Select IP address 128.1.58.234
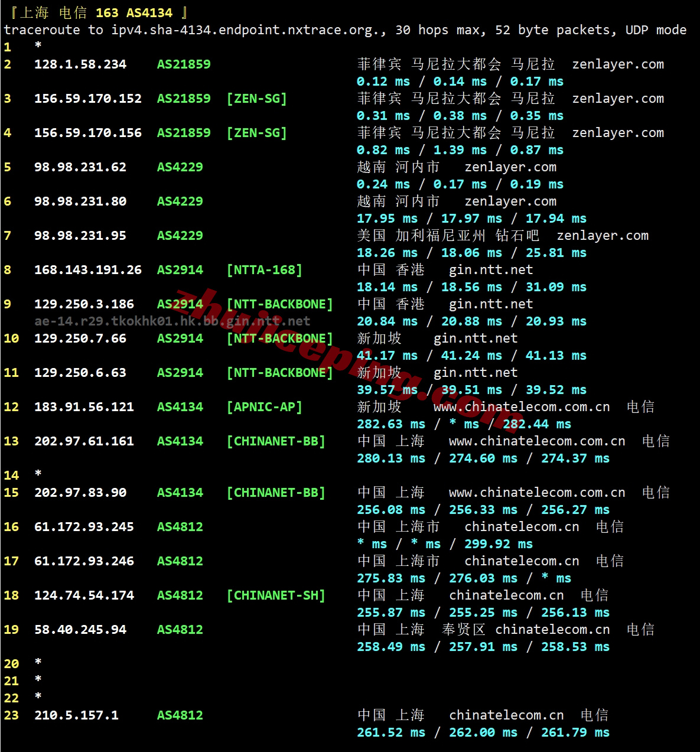The image size is (700, 752). (80, 64)
